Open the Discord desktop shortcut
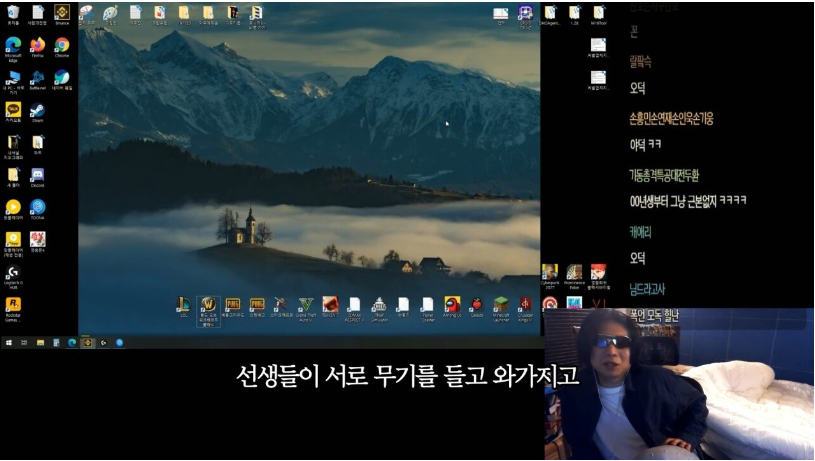The height and width of the screenshot is (461, 815). (37, 177)
